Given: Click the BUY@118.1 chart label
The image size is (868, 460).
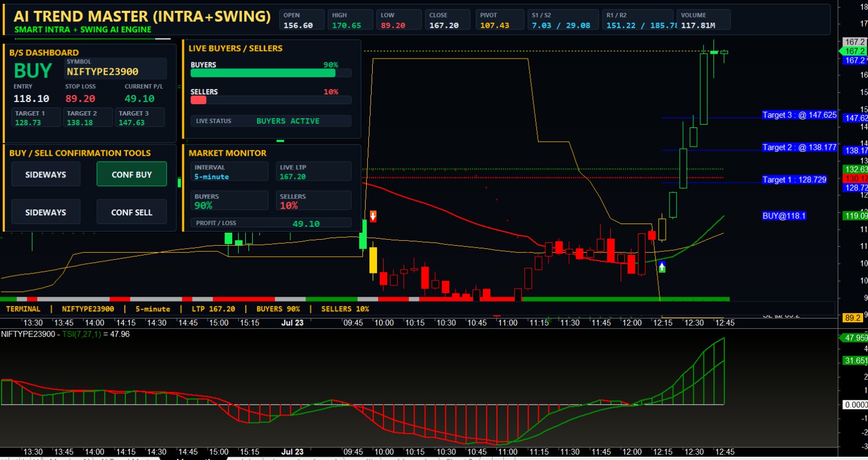Looking at the screenshot, I should point(784,216).
